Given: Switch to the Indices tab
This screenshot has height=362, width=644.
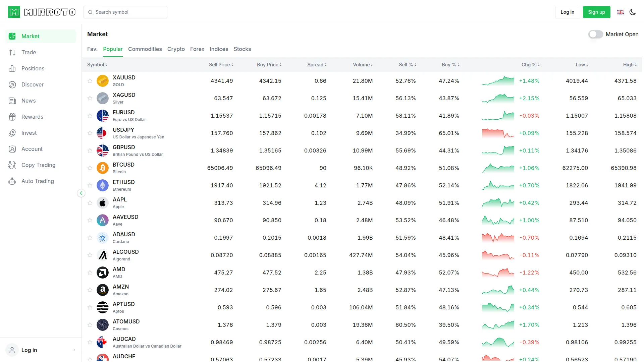Looking at the screenshot, I should (219, 49).
